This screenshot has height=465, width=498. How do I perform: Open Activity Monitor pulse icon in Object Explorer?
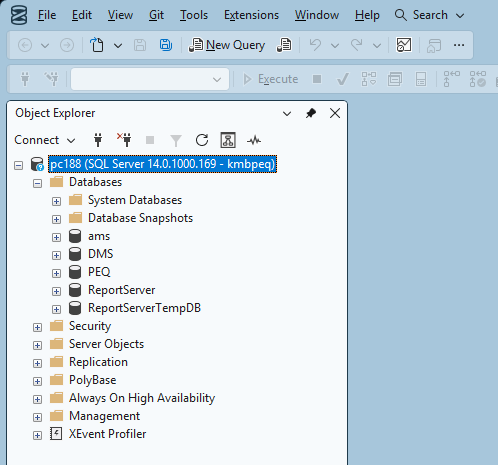[254, 140]
